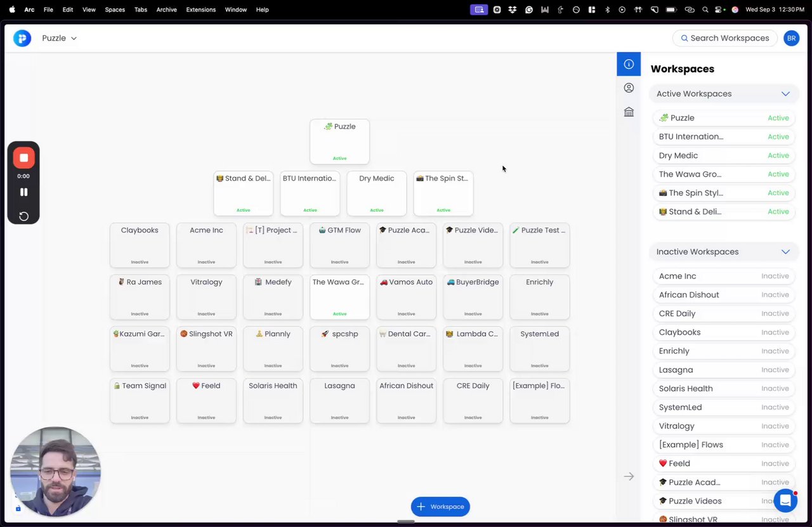The image size is (812, 527).
Task: Open The Wawa Gr... workspace card
Action: tap(339, 297)
